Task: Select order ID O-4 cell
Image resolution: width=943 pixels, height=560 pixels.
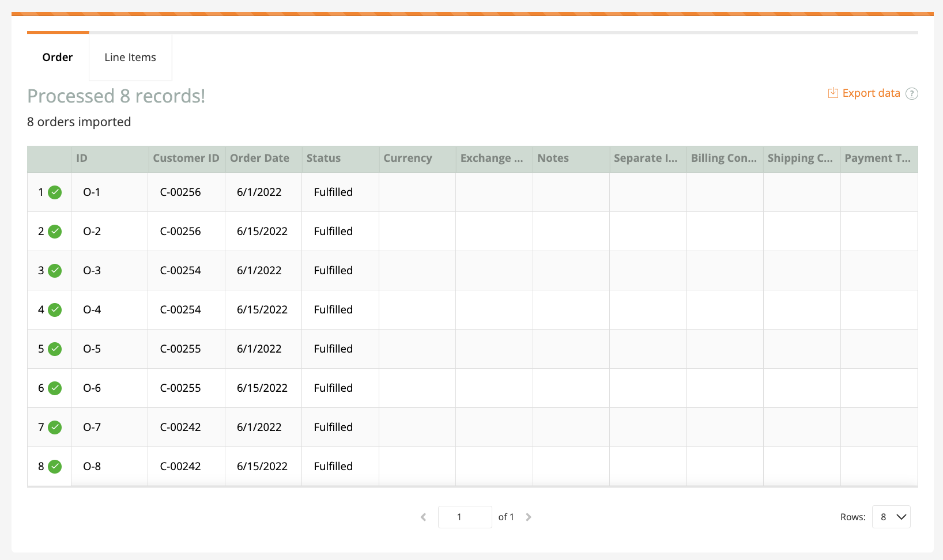Action: pos(110,310)
